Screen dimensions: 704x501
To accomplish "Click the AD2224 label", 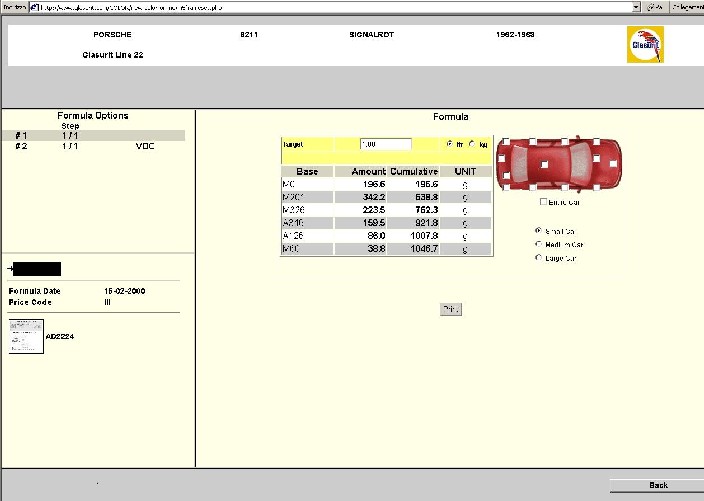I will click(60, 336).
